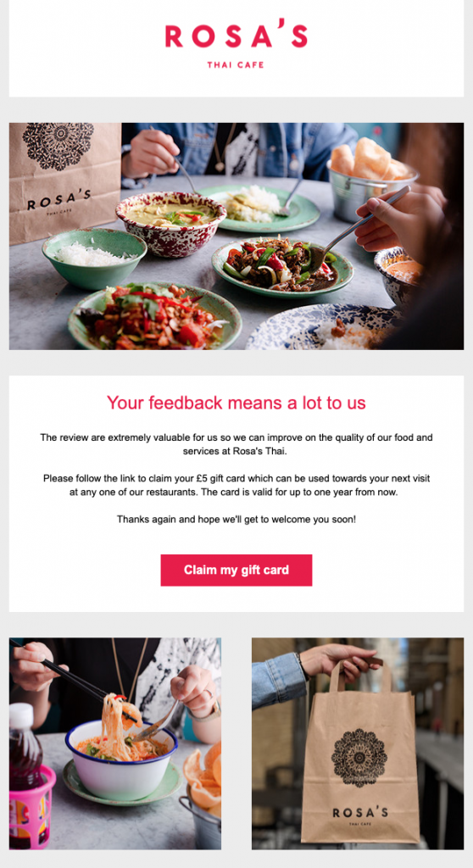This screenshot has width=473, height=868.
Task: Click the stir-fry plate with the fork
Action: tap(282, 267)
